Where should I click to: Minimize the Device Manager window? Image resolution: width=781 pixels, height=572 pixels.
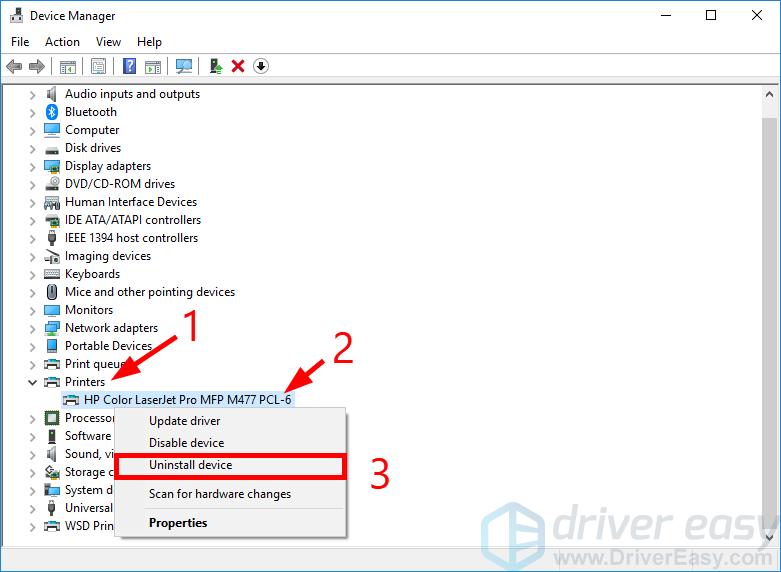click(x=665, y=15)
